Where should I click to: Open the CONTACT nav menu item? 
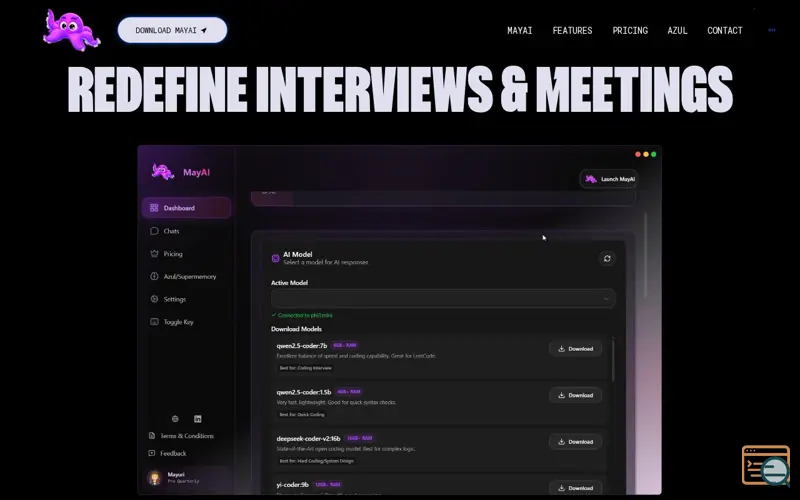click(x=724, y=31)
